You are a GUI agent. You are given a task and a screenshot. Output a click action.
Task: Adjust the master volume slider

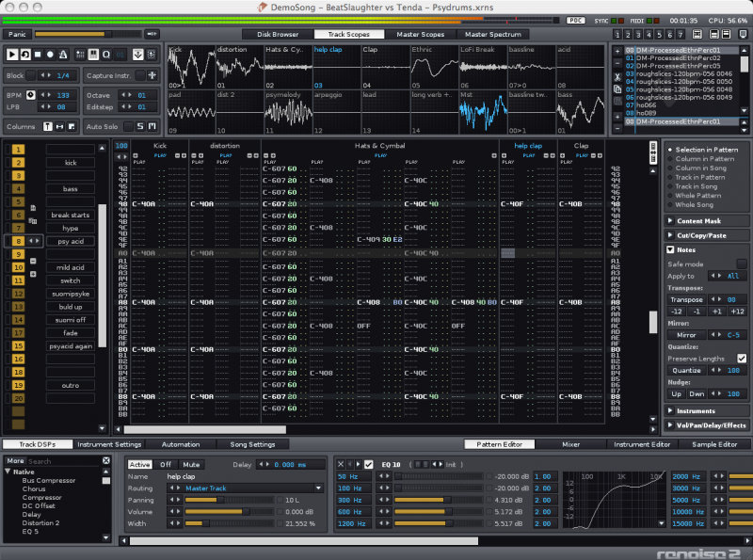point(88,34)
